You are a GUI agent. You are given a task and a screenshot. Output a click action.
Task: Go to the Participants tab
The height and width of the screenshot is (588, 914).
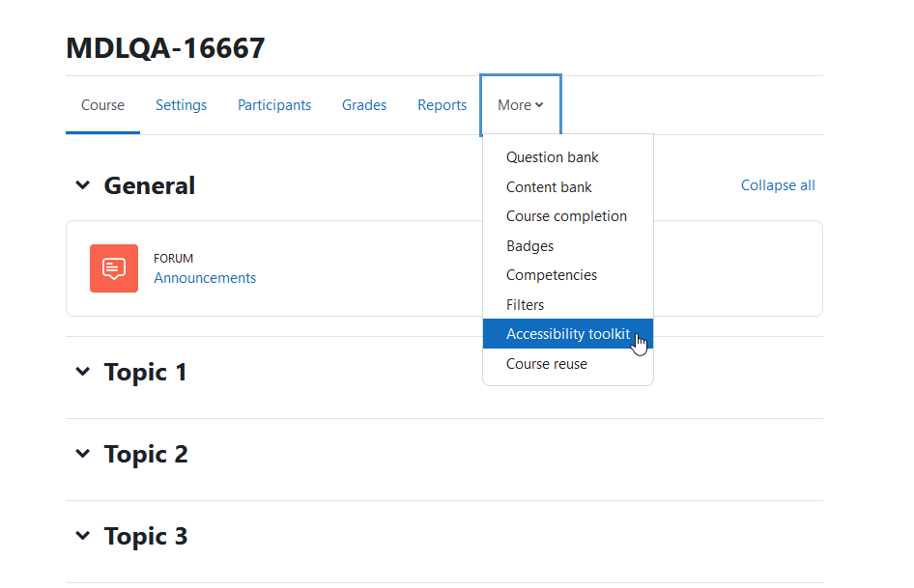click(274, 105)
